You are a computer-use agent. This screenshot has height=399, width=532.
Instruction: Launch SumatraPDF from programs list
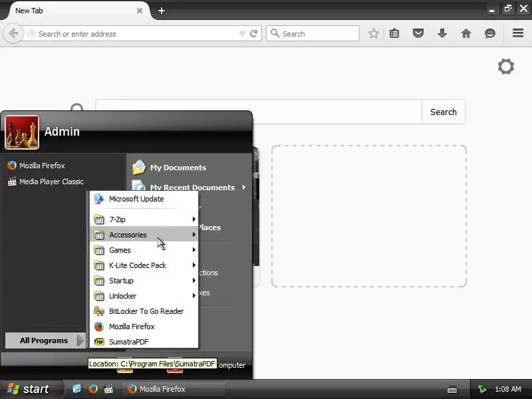[144, 342]
